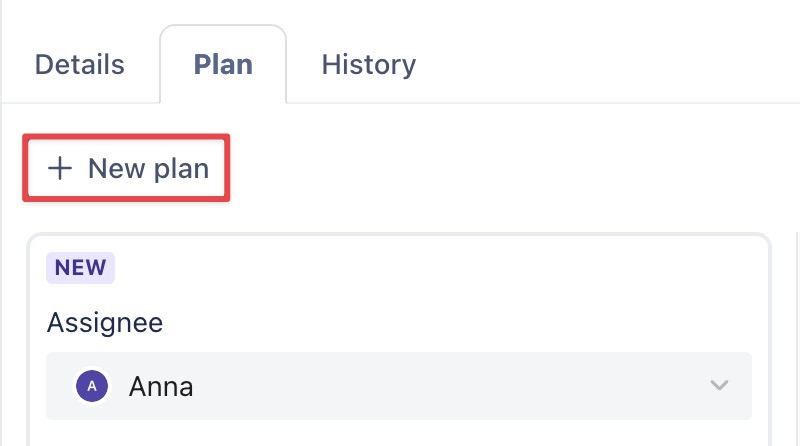The height and width of the screenshot is (446, 800).
Task: Click the letter A inside the avatar circle
Action: tap(92, 386)
